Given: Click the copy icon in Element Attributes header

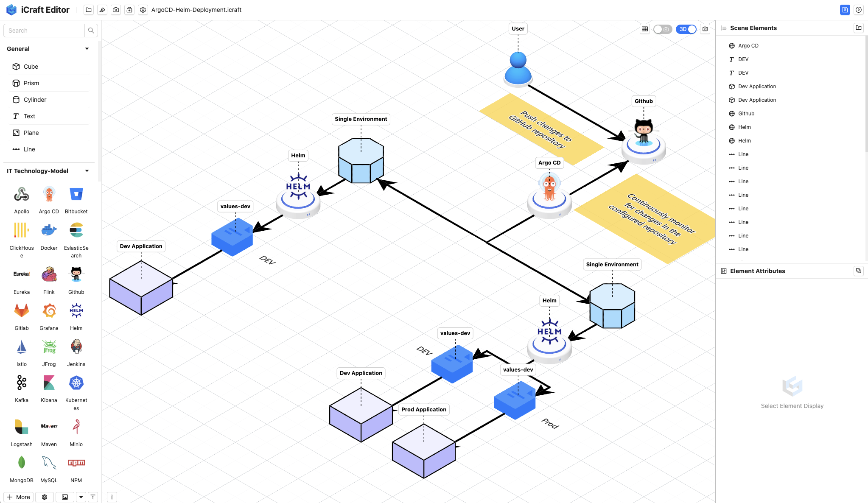Looking at the screenshot, I should point(859,271).
